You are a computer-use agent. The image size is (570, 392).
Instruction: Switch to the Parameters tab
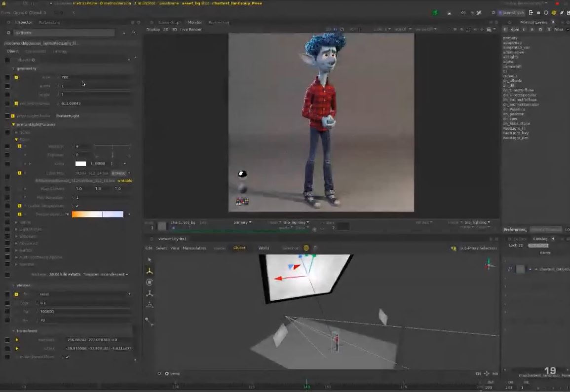point(49,22)
